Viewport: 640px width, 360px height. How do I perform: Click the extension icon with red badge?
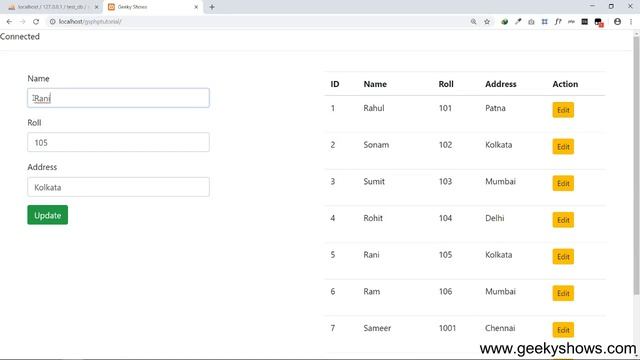598,22
